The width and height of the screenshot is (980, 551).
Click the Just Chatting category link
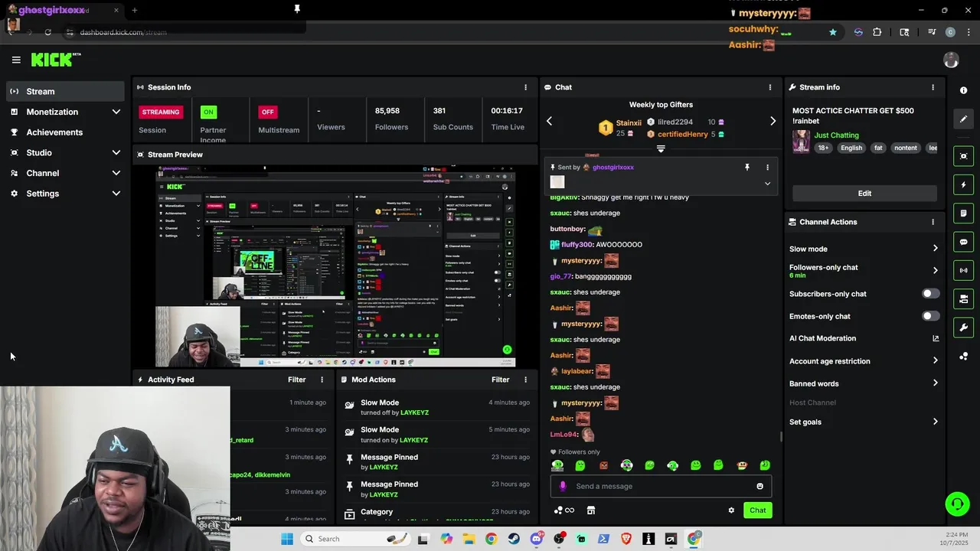[836, 135]
